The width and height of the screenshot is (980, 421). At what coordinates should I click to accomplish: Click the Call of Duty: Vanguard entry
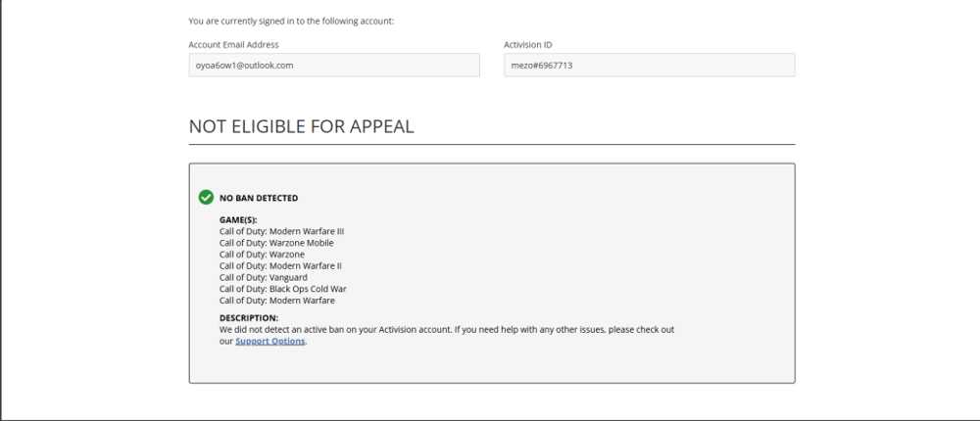point(264,277)
